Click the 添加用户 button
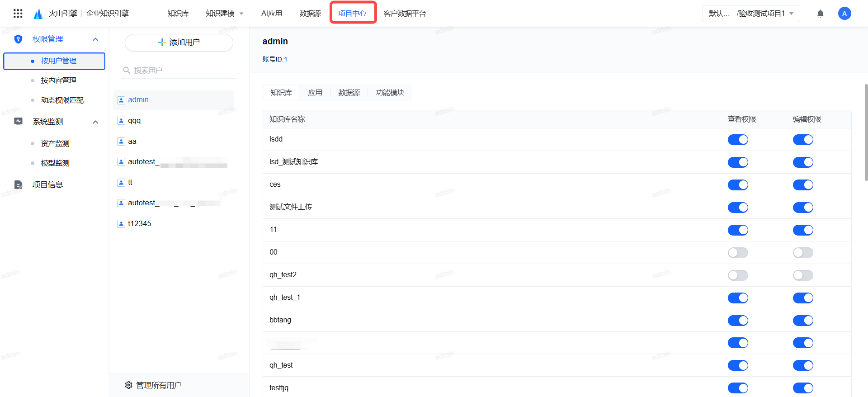The width and height of the screenshot is (868, 397). pyautogui.click(x=179, y=43)
